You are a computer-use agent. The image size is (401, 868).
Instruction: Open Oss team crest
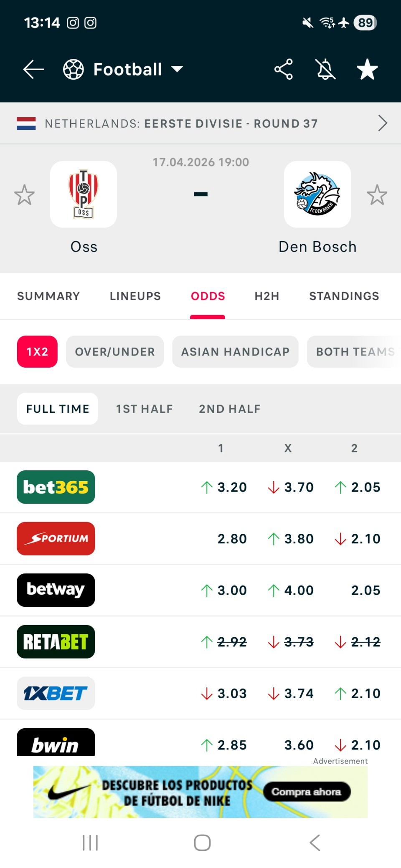pyautogui.click(x=84, y=194)
